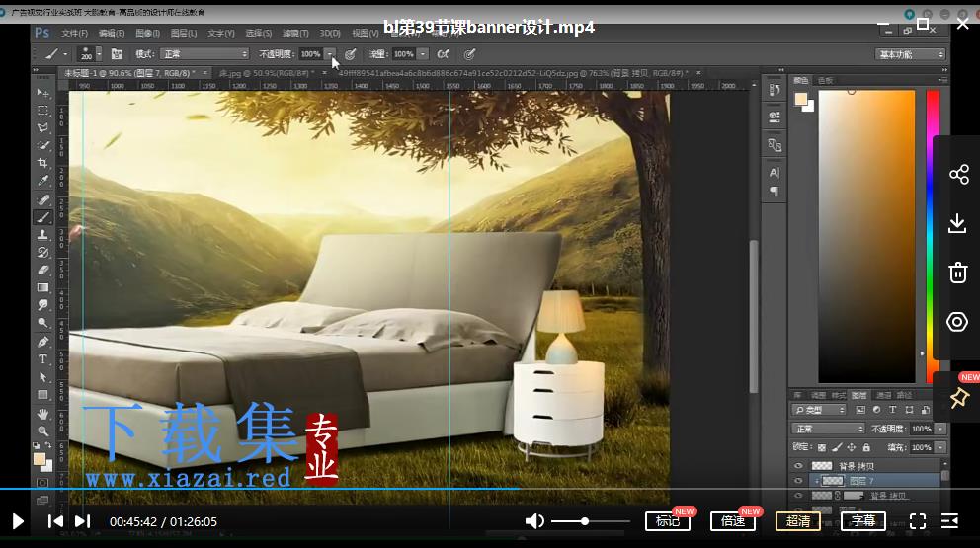Select the Eyedropper tool
Screen dimensions: 980x548
click(42, 181)
